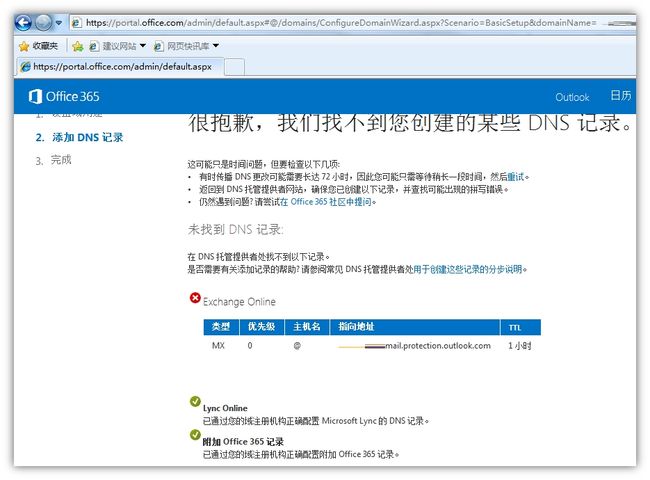Image resolution: width=650 pixels, height=480 pixels.
Task: Click the 类型 column header
Action: pyautogui.click(x=221, y=327)
